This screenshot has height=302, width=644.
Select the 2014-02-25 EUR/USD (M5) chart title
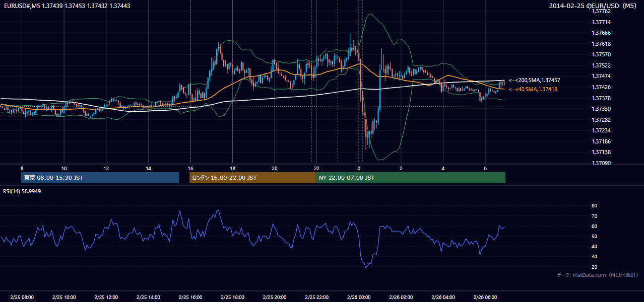[594, 6]
